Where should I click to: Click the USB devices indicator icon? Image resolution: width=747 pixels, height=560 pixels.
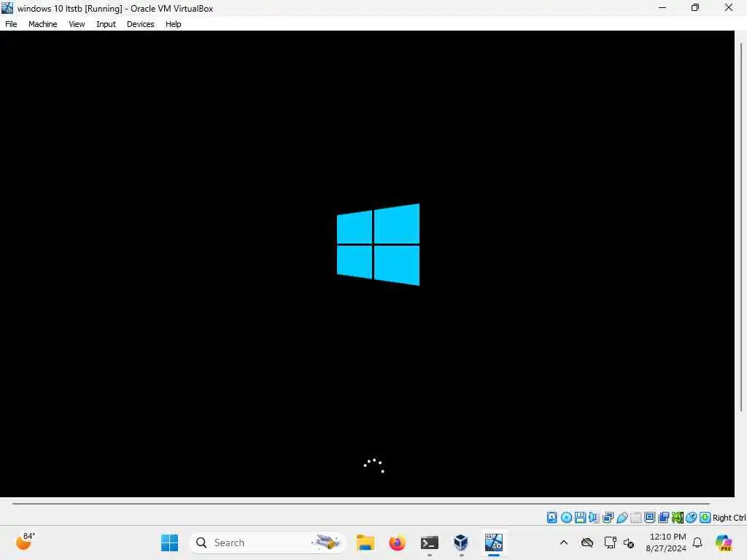(x=622, y=518)
